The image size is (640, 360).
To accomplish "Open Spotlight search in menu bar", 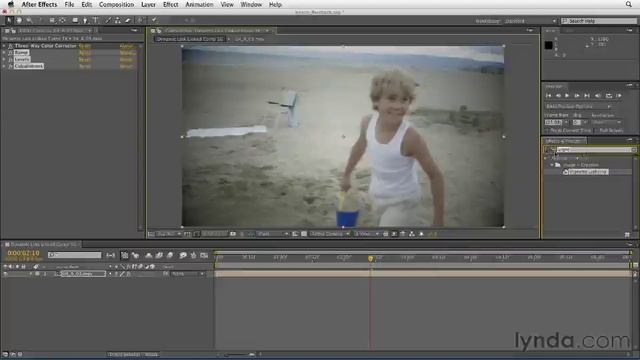I will (x=629, y=4).
